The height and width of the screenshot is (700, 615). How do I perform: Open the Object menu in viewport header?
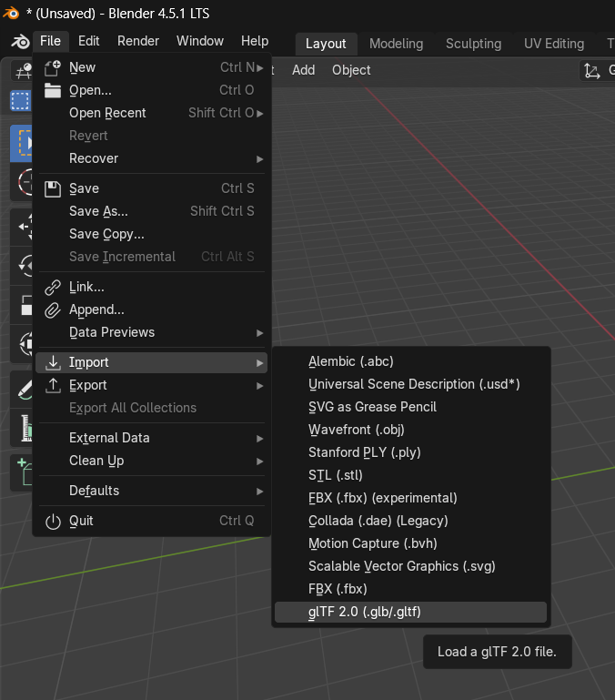coord(351,70)
